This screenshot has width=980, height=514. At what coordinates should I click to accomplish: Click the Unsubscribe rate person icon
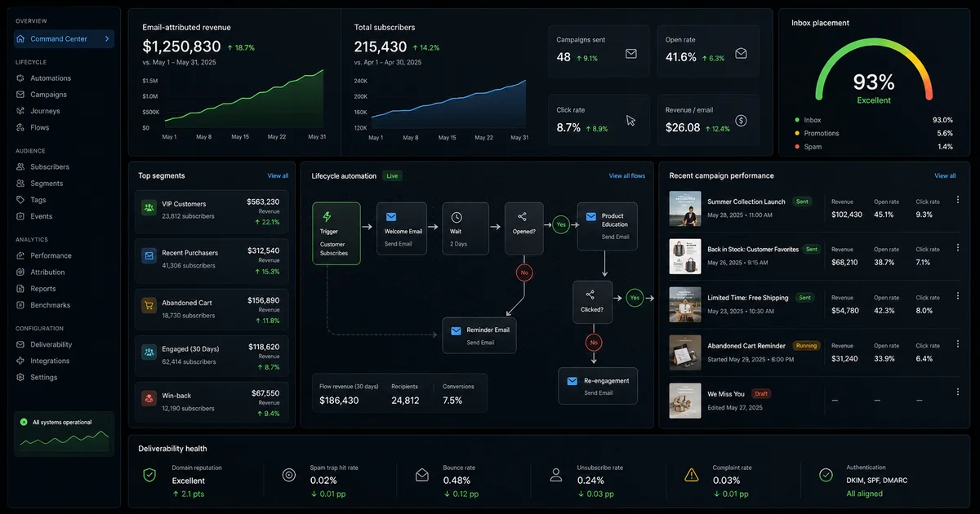coord(556,474)
